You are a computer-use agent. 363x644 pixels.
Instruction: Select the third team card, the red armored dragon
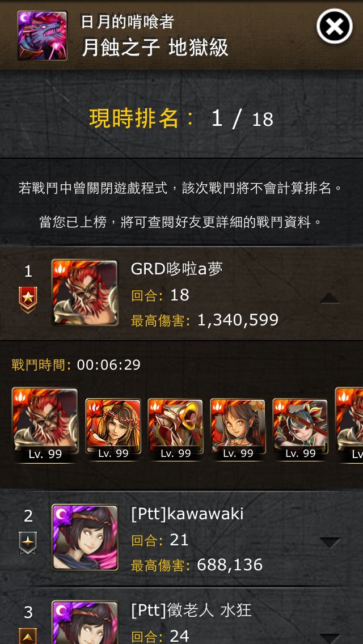tap(175, 429)
